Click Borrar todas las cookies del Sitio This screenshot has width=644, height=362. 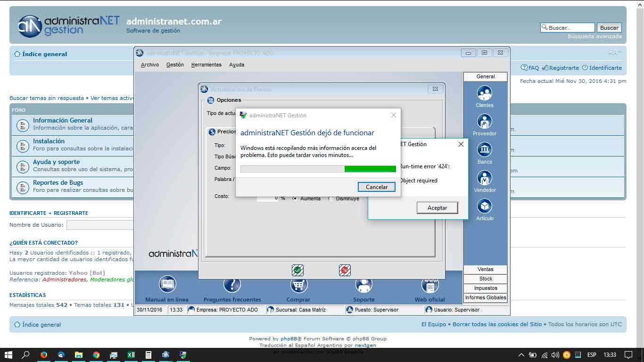click(x=497, y=324)
